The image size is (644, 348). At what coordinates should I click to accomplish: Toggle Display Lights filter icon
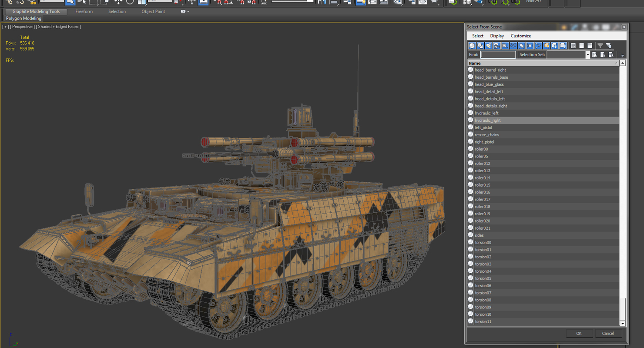[489, 46]
